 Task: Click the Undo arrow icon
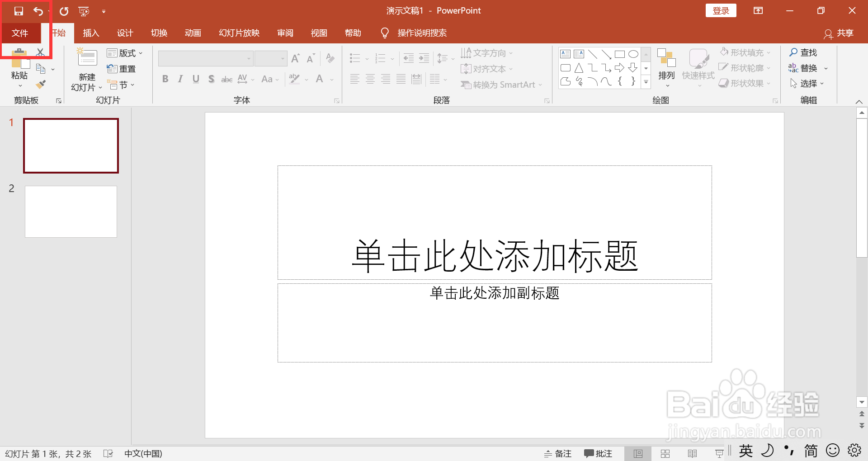[38, 11]
